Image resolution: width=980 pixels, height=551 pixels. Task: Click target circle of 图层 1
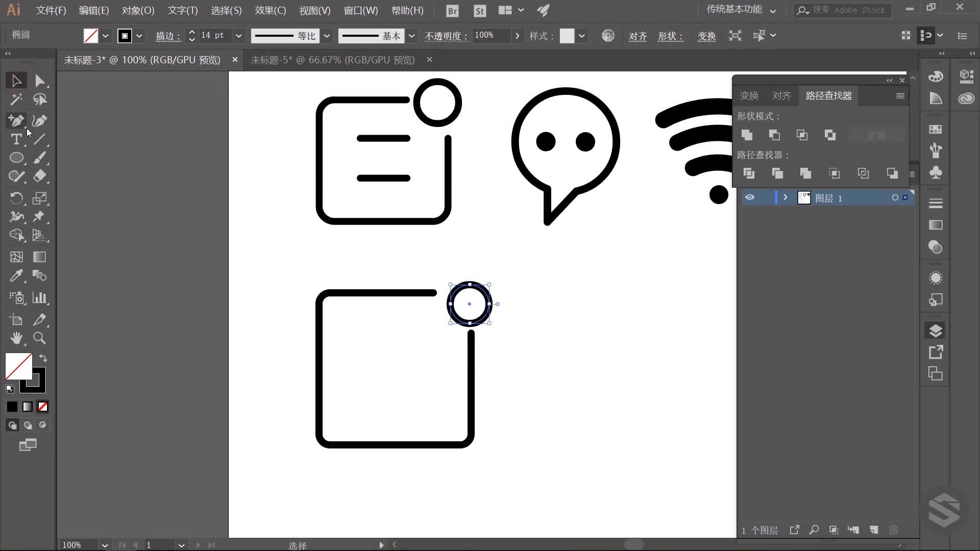(895, 197)
